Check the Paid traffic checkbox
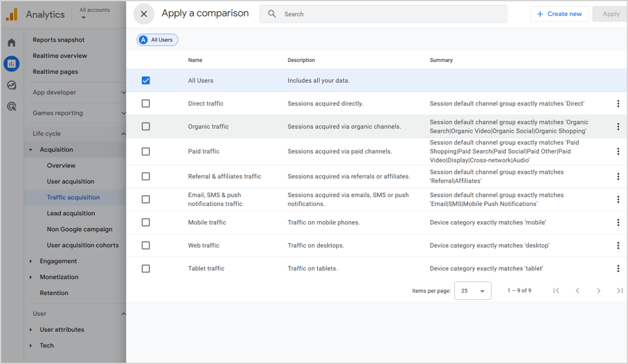 [x=146, y=152]
